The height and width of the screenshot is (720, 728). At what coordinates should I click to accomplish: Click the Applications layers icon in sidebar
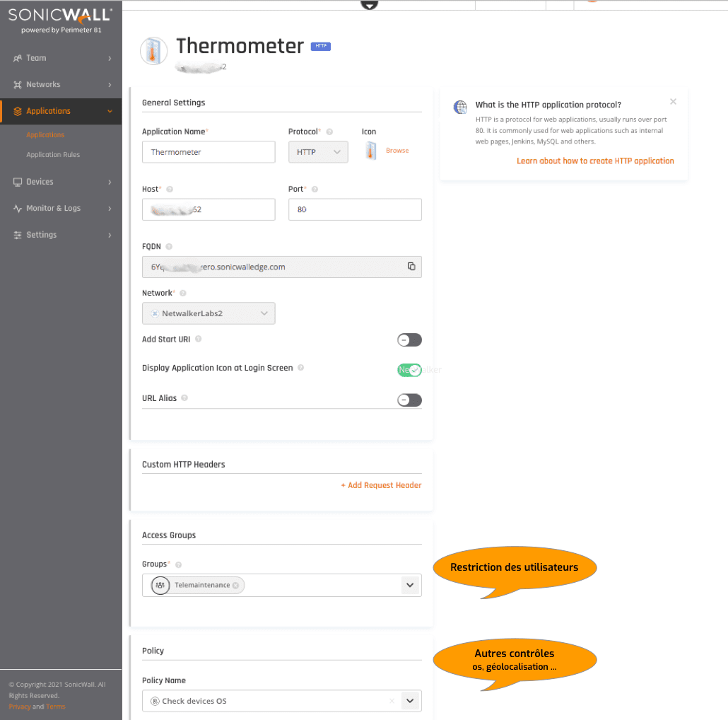(x=18, y=111)
